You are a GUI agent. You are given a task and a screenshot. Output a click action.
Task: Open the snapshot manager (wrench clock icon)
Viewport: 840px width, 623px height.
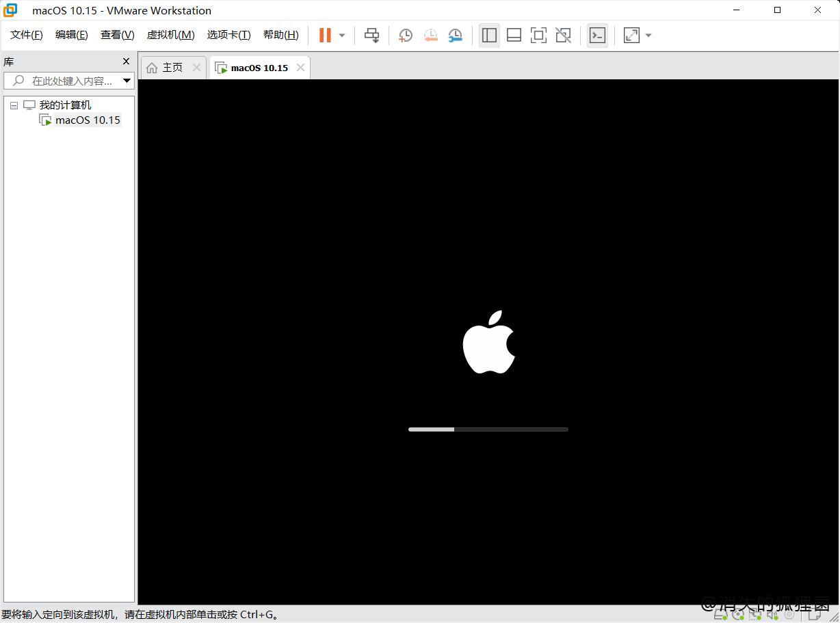[x=455, y=35]
